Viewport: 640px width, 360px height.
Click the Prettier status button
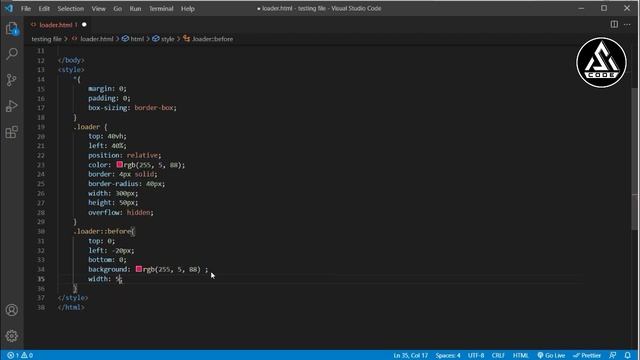587,355
